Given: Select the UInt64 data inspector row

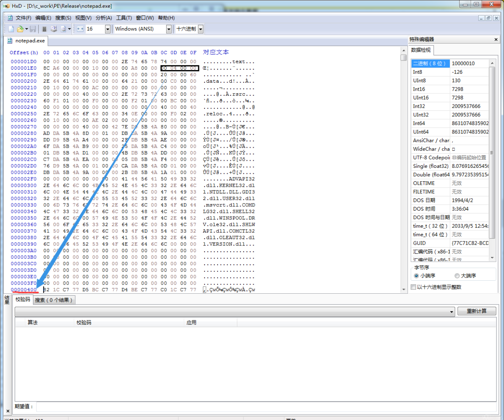Looking at the screenshot, I should [x=450, y=132].
